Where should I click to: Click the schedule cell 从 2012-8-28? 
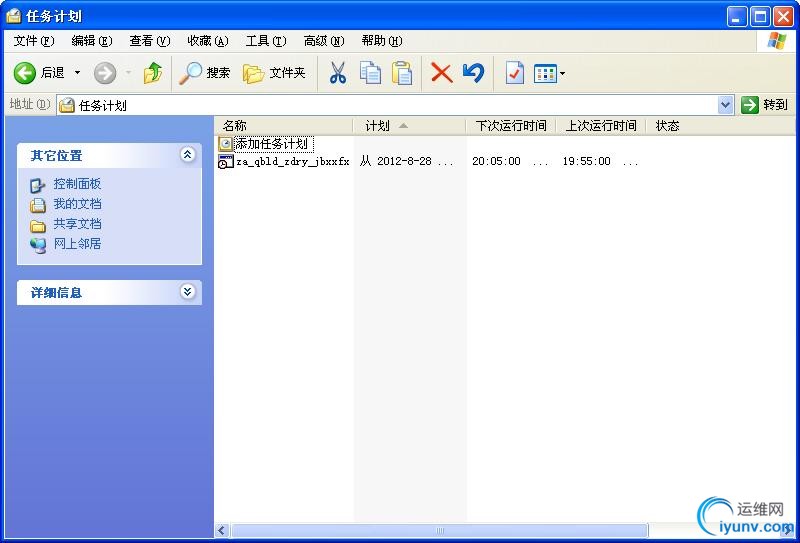point(407,162)
